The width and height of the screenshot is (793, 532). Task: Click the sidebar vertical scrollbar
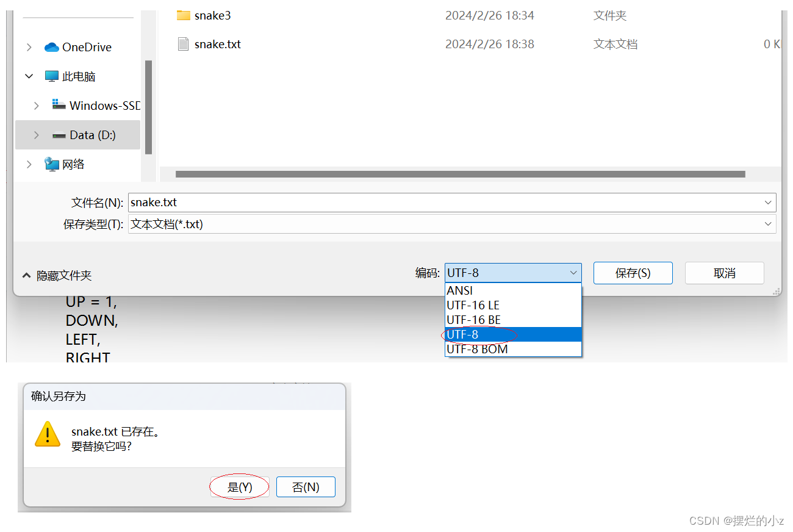tap(148, 107)
